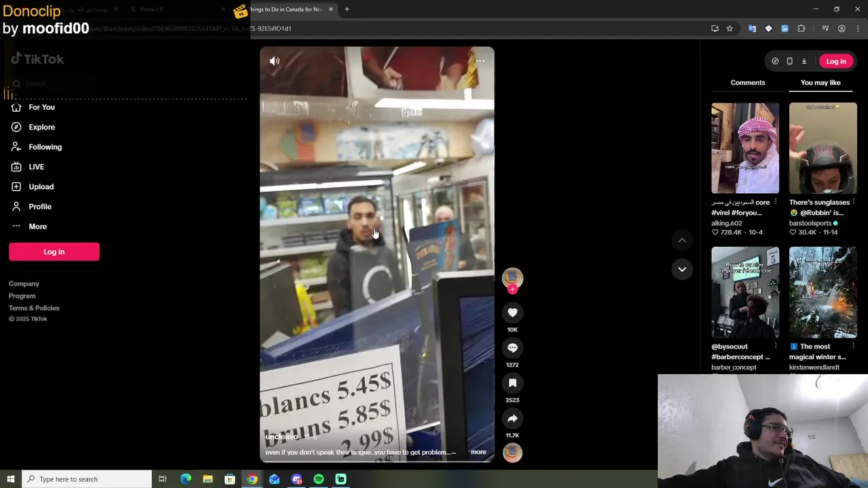Expand the Company footer section
The height and width of the screenshot is (488, 868).
(24, 283)
